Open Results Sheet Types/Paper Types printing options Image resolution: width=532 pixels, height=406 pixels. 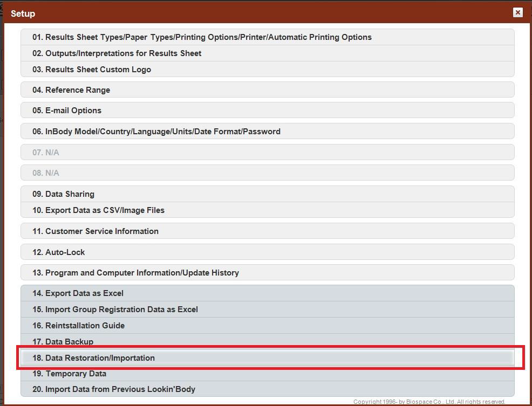tap(202, 37)
